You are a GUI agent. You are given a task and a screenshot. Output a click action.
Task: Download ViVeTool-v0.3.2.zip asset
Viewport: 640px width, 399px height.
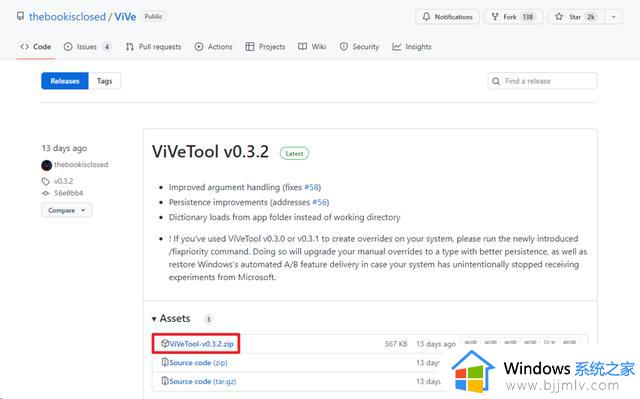[x=201, y=344]
